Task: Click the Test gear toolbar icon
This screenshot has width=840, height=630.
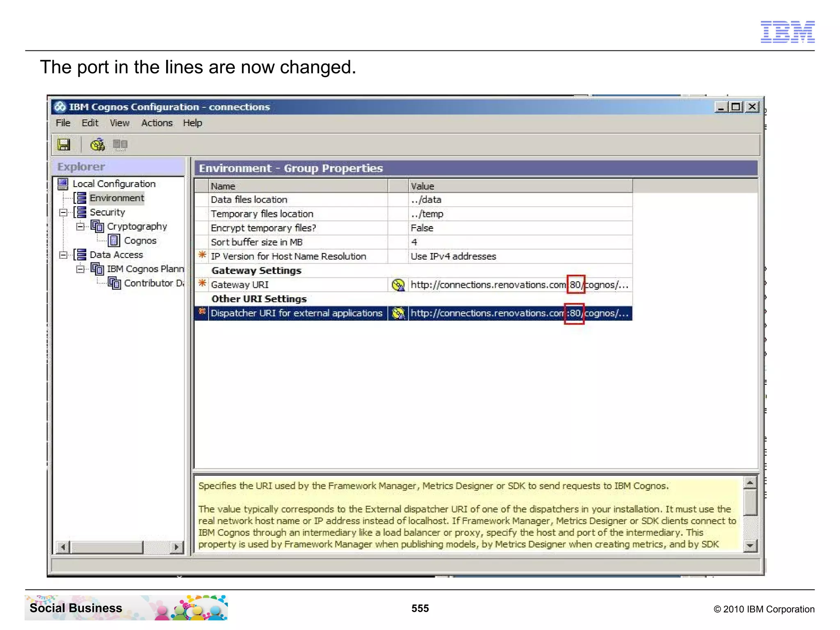Action: 97,144
